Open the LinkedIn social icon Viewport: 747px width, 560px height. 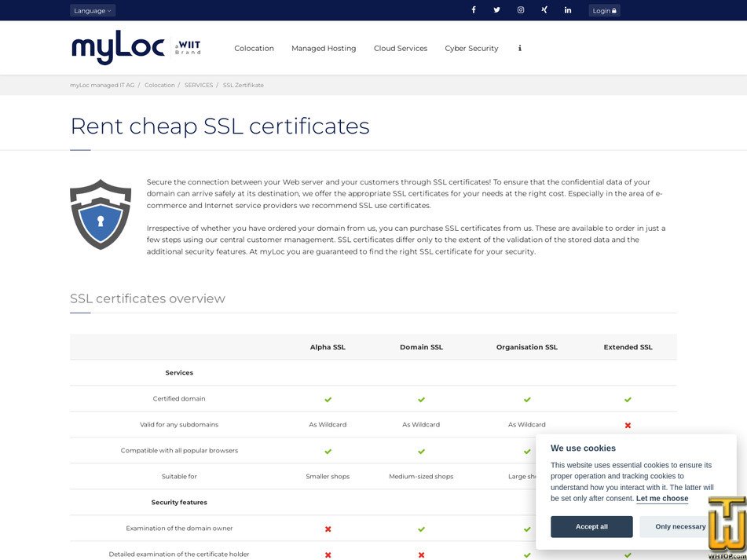coord(568,10)
